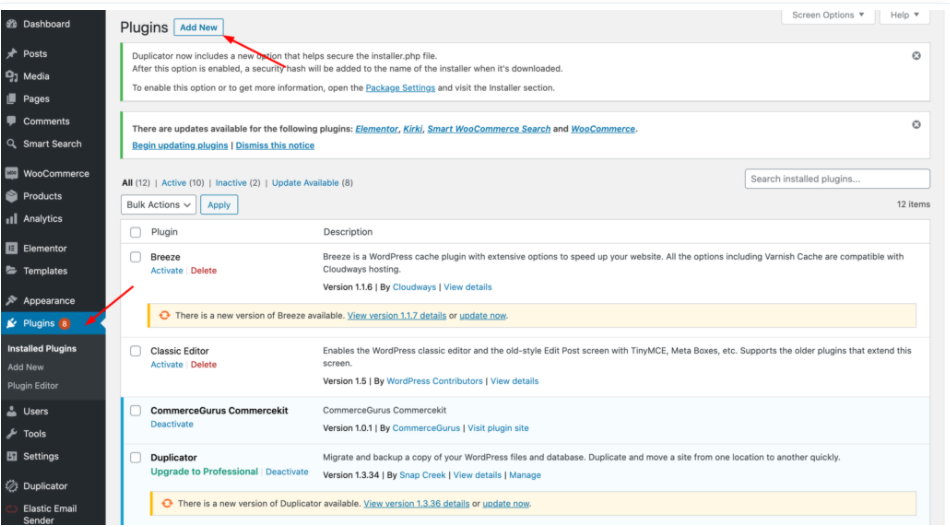
Task: Click the Smart Search magnifier icon
Action: (12, 144)
